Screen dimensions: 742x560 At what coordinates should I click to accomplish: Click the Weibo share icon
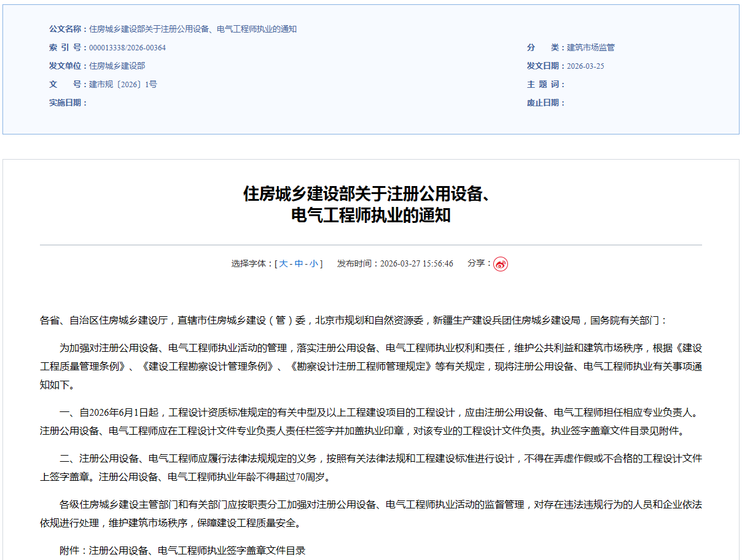pyautogui.click(x=501, y=264)
